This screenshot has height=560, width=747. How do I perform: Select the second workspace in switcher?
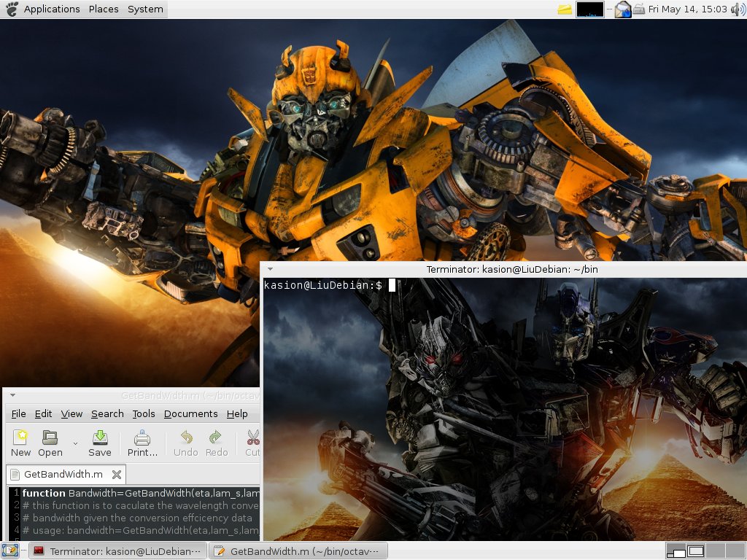[x=695, y=551]
